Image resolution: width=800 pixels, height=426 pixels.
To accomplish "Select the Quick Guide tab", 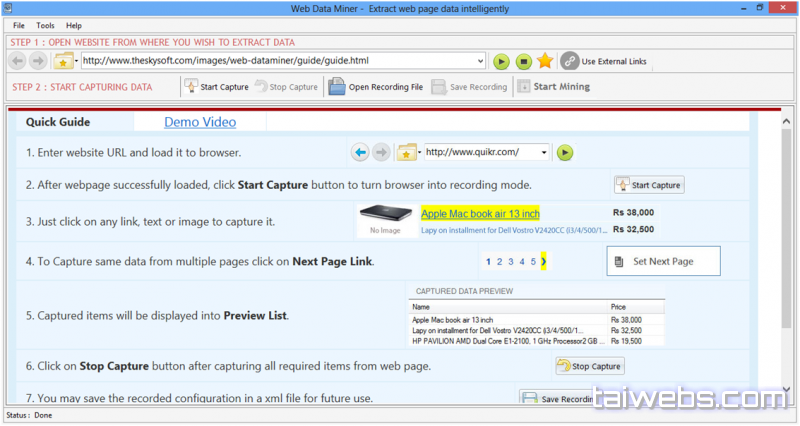I will point(58,122).
